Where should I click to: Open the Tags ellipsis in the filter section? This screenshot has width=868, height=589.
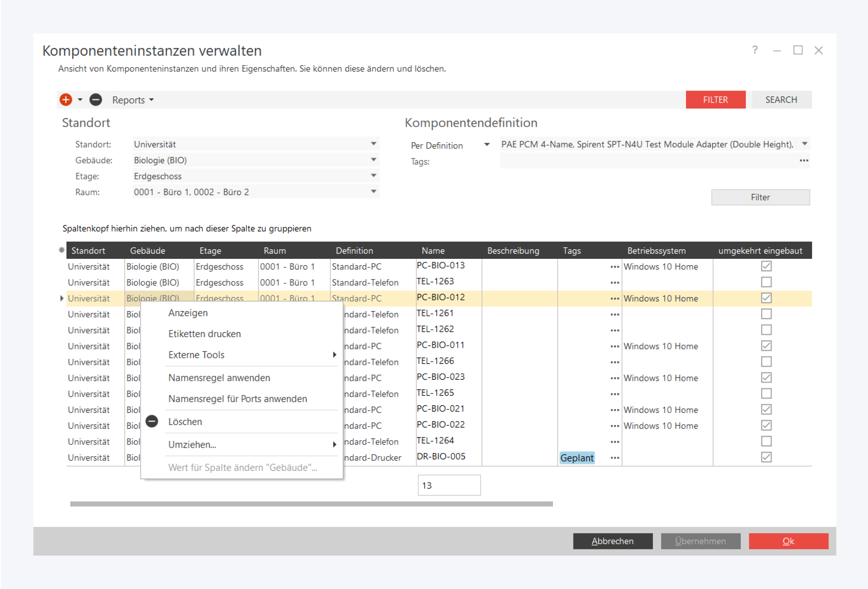(803, 161)
